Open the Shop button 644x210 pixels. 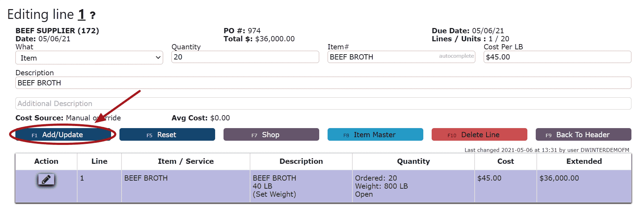coord(271,135)
